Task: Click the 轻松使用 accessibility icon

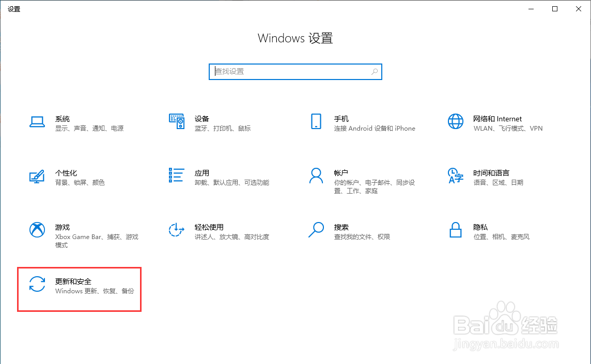Action: 176,231
